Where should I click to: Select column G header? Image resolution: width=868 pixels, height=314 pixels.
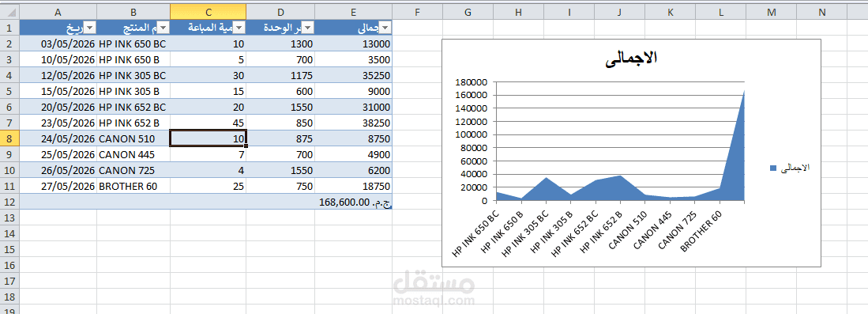pyautogui.click(x=468, y=12)
